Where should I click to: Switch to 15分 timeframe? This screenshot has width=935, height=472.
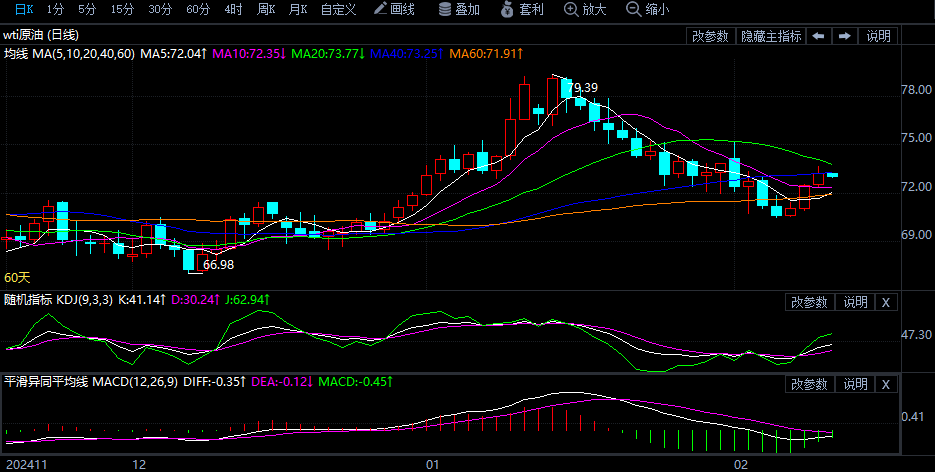122,9
